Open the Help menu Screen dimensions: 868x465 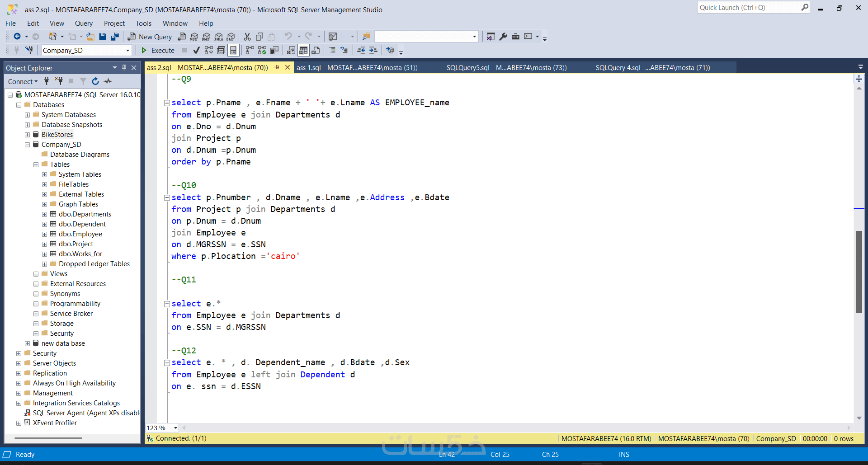point(206,23)
